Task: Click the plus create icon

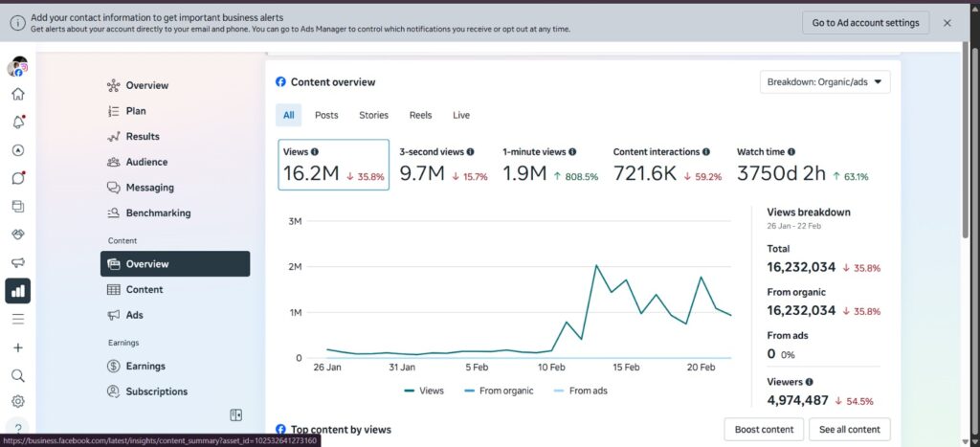Action: coord(18,347)
